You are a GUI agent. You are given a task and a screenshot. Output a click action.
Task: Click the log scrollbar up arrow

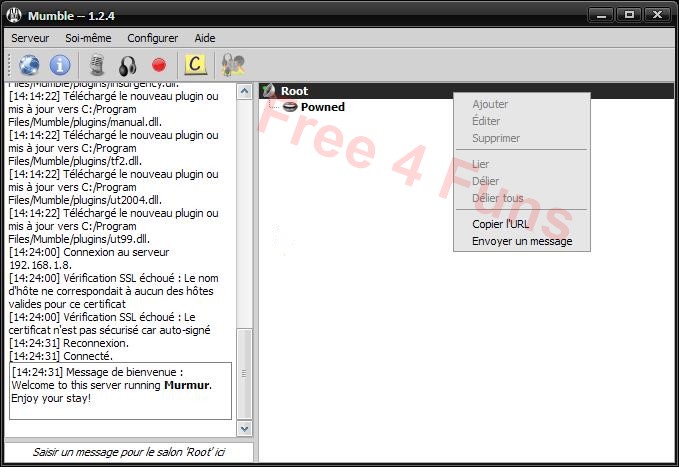tap(244, 91)
